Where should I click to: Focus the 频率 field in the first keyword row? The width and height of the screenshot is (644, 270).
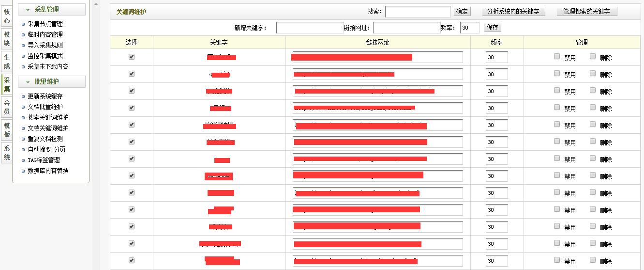click(x=497, y=58)
